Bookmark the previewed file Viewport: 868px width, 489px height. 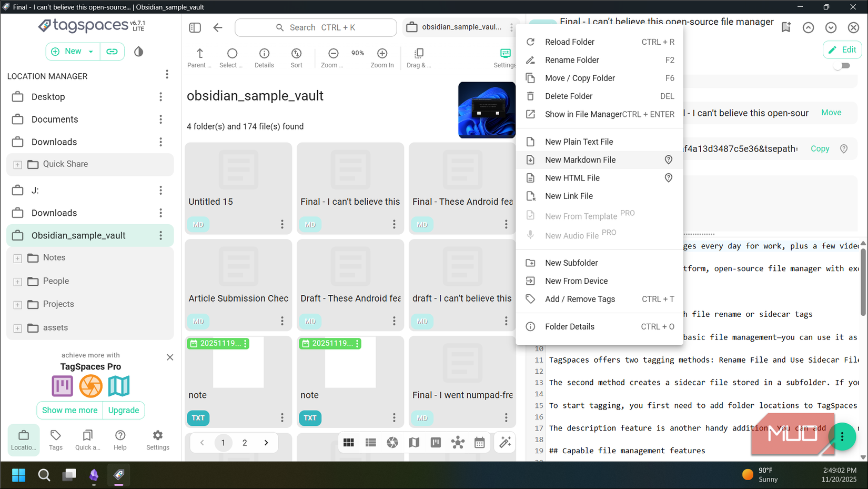[x=785, y=27]
